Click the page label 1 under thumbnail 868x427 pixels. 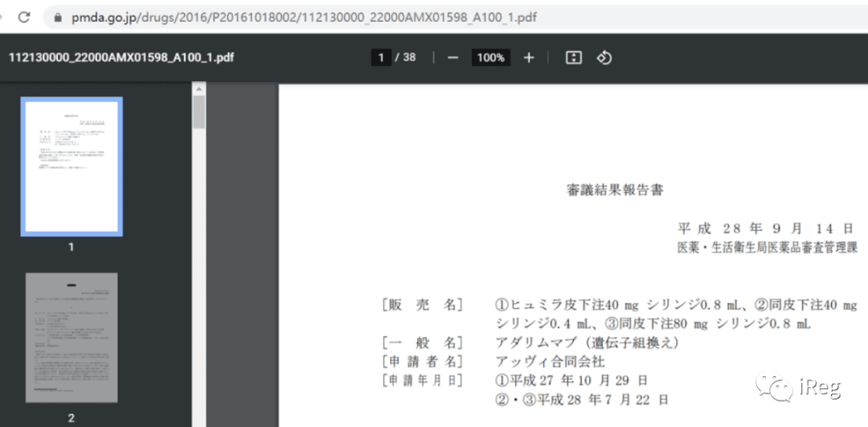click(x=71, y=247)
